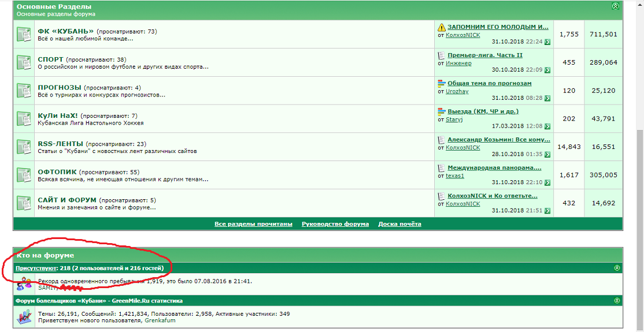Open Руководство форума link
The width and height of the screenshot is (644, 332).
(335, 224)
